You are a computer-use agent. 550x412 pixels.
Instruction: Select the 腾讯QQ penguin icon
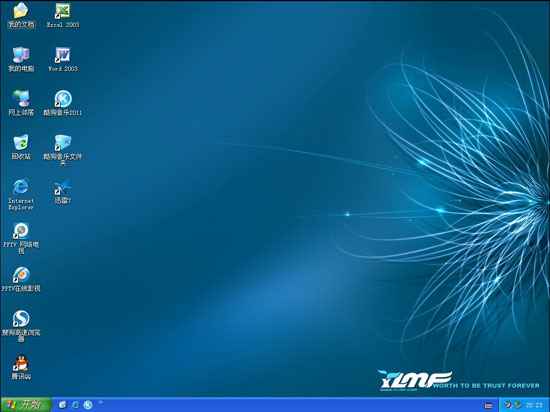click(21, 367)
